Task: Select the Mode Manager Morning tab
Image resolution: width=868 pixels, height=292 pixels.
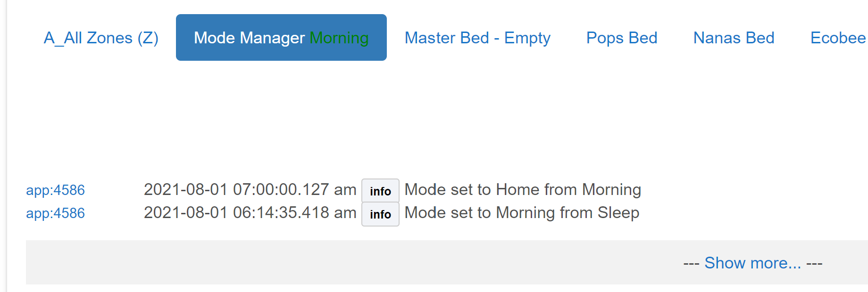Action: pos(281,38)
